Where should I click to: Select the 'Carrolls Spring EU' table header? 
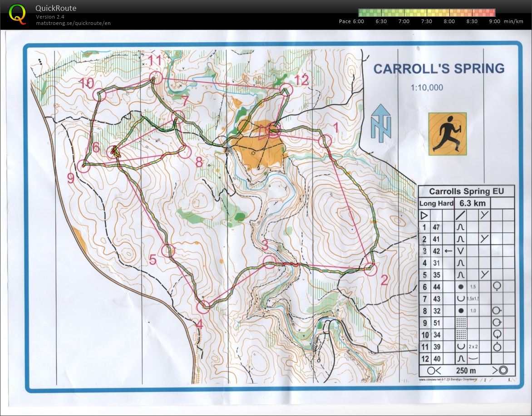[466, 191]
